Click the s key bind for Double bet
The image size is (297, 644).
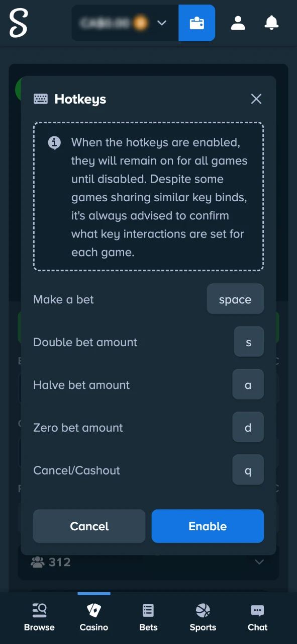click(x=248, y=342)
